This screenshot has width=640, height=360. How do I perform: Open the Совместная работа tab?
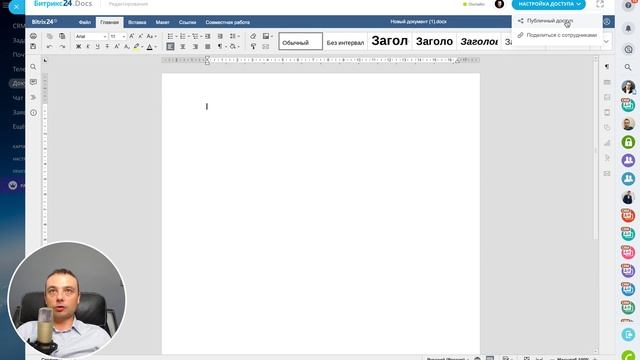[228, 22]
